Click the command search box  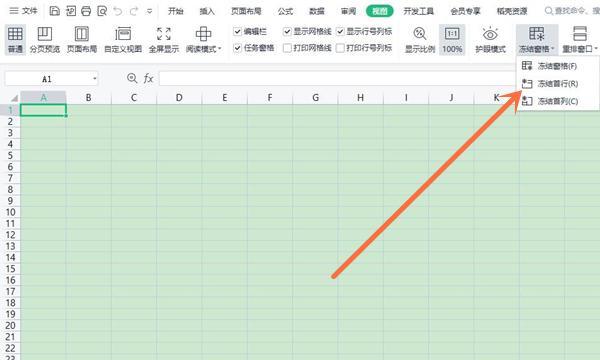(x=572, y=11)
